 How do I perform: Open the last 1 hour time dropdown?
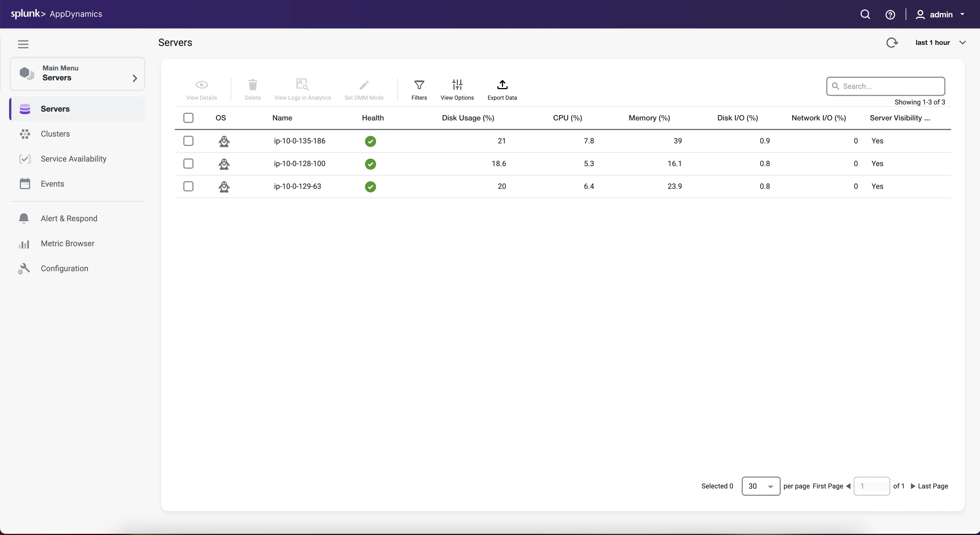pyautogui.click(x=940, y=42)
